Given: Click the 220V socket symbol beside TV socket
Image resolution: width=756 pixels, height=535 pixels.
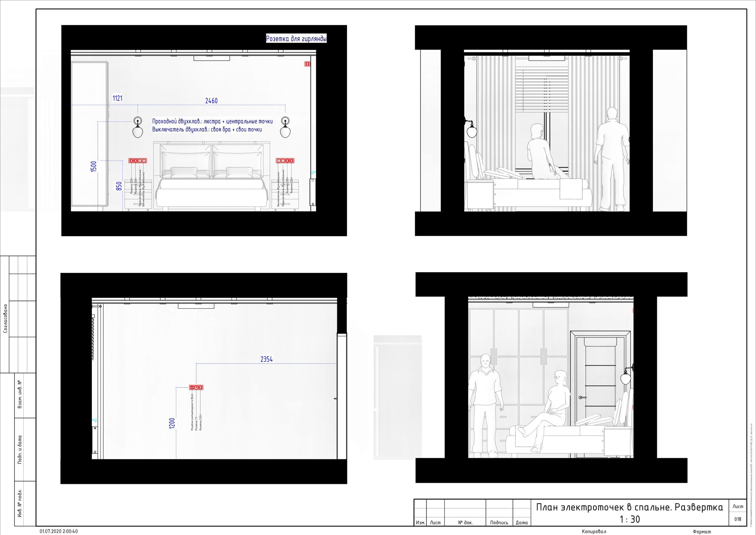Looking at the screenshot, I should click(x=200, y=387).
